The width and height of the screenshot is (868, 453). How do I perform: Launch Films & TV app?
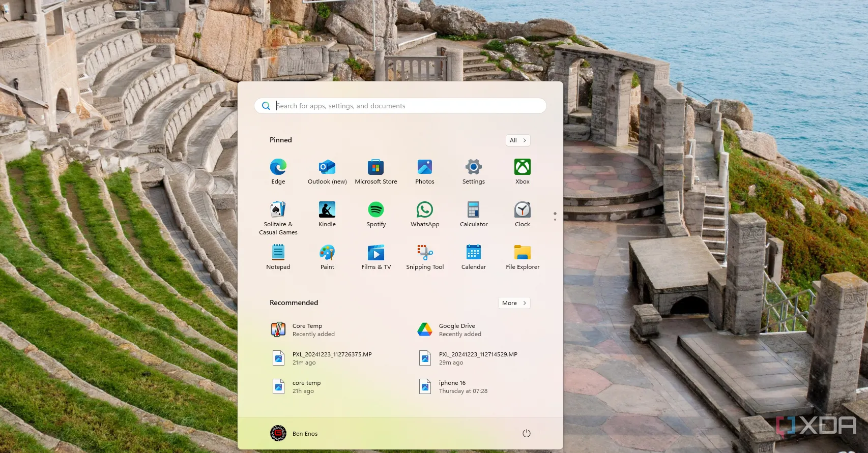[x=376, y=257]
